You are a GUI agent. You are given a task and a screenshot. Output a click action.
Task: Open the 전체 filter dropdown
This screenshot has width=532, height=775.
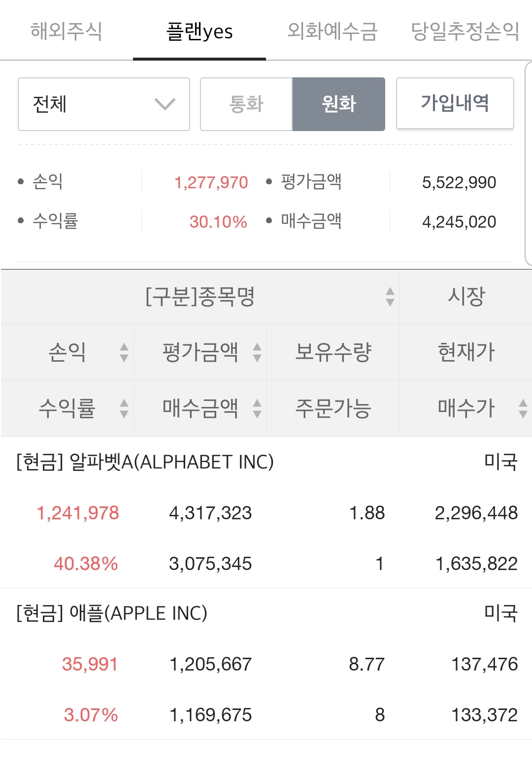[103, 104]
